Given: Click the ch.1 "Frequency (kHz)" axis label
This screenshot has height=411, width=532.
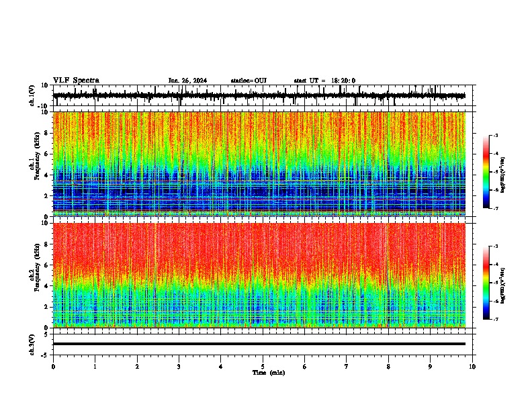Looking at the screenshot, I should (37, 156).
